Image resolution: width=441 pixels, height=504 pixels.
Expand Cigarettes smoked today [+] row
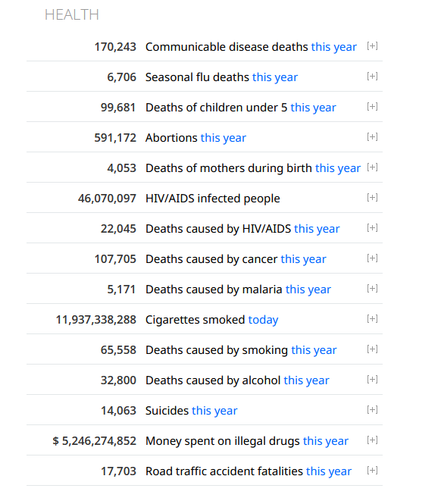pyautogui.click(x=372, y=319)
